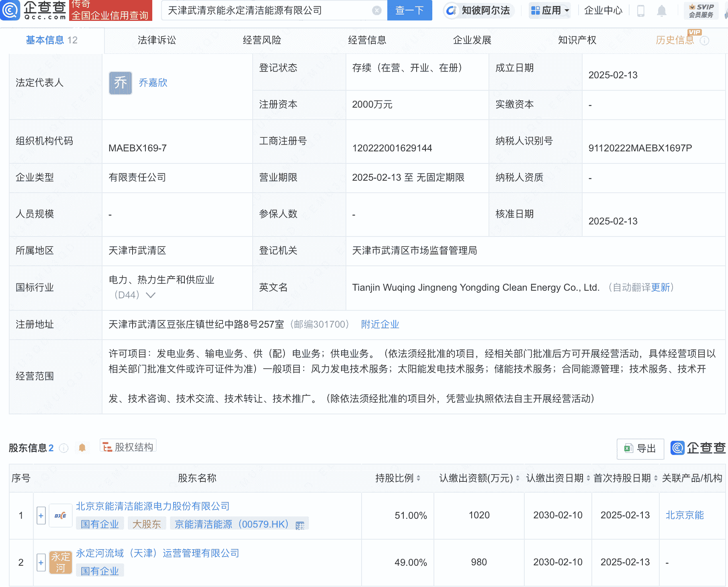Click info icon beside 股东信息
728x587 pixels.
pos(64,448)
